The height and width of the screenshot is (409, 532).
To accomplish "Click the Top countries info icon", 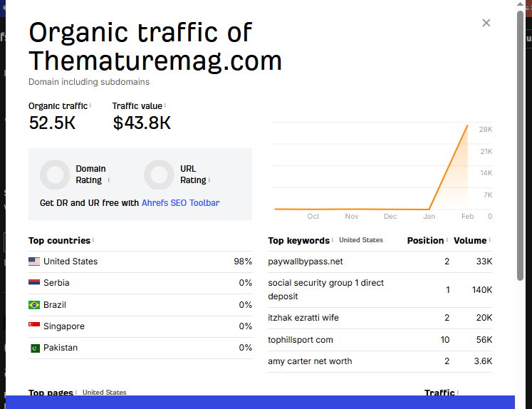I will [93, 239].
